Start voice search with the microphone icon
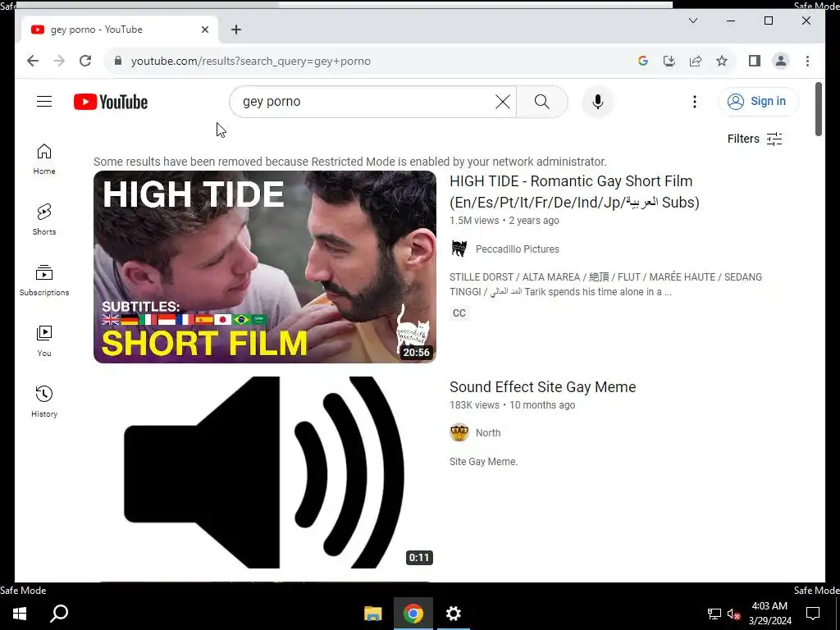 tap(598, 101)
